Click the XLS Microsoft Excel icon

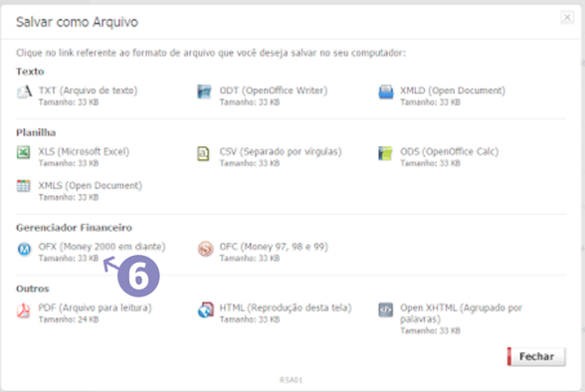24,152
